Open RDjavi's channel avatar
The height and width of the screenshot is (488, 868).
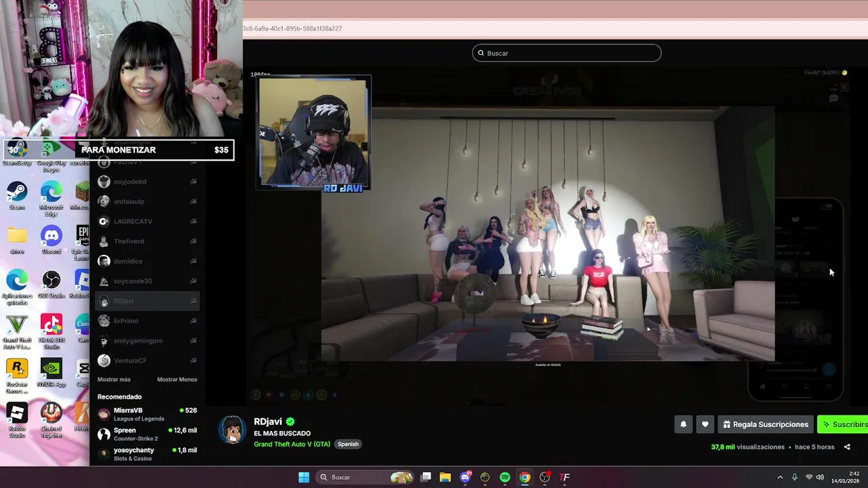click(232, 430)
